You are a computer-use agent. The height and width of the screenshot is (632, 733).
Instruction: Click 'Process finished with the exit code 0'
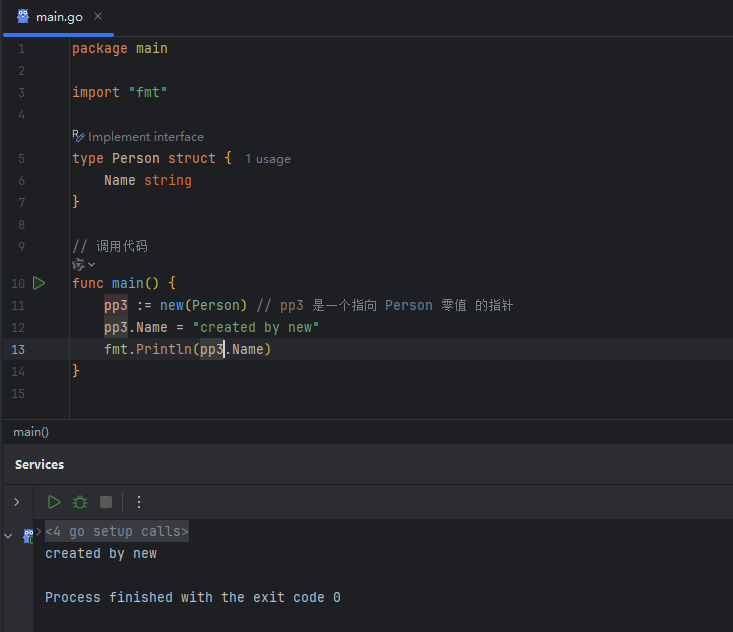pyautogui.click(x=193, y=597)
